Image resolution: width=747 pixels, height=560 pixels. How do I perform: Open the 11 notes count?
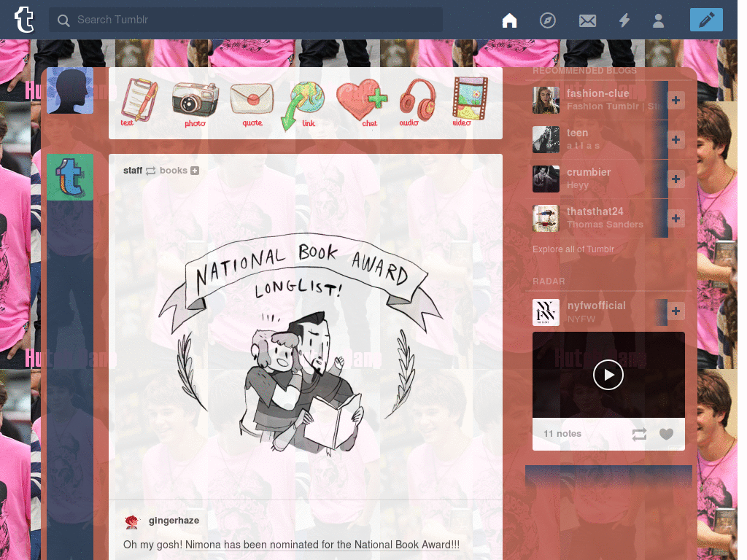pyautogui.click(x=562, y=434)
